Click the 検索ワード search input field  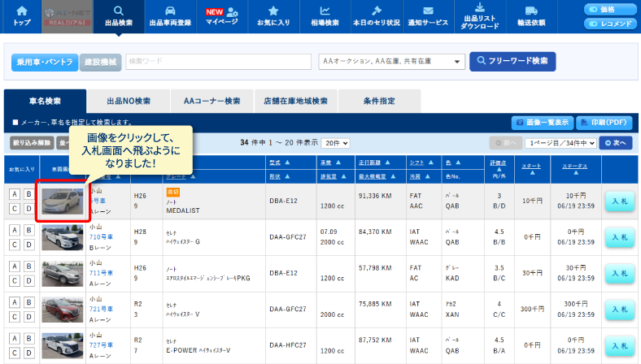coord(218,62)
